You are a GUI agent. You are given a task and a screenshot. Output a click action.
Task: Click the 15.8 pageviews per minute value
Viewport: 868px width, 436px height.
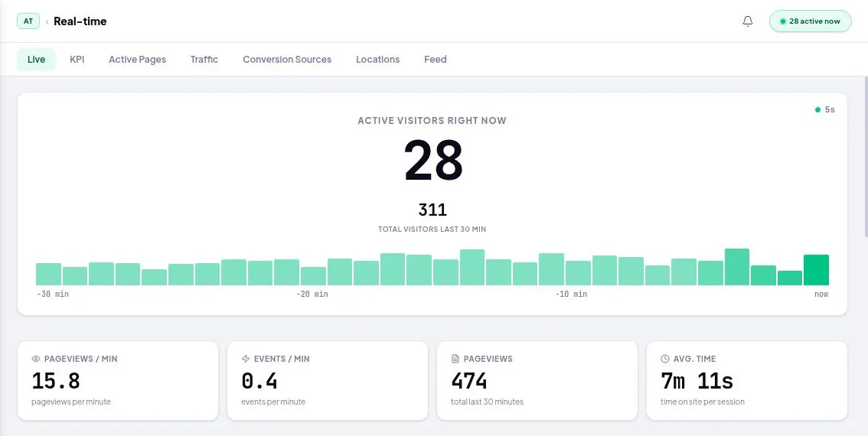[56, 381]
